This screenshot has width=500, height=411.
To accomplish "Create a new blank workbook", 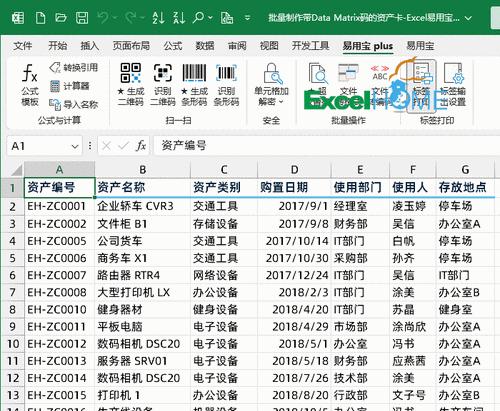I will tap(40, 18).
